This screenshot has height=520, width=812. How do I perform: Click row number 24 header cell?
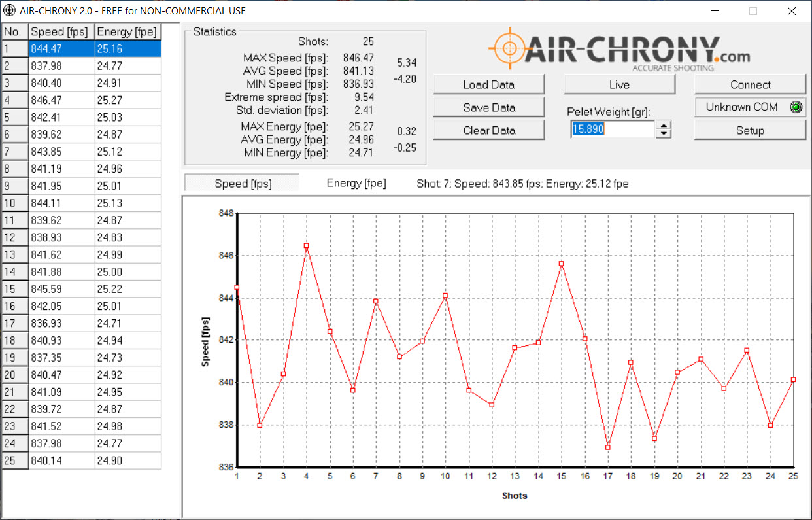(15, 443)
